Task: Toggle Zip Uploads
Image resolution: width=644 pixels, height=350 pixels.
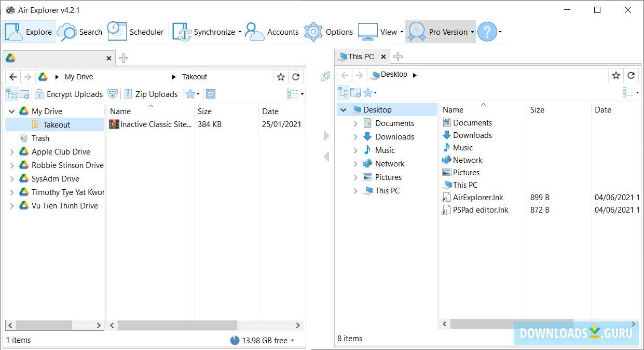Action: coord(150,94)
